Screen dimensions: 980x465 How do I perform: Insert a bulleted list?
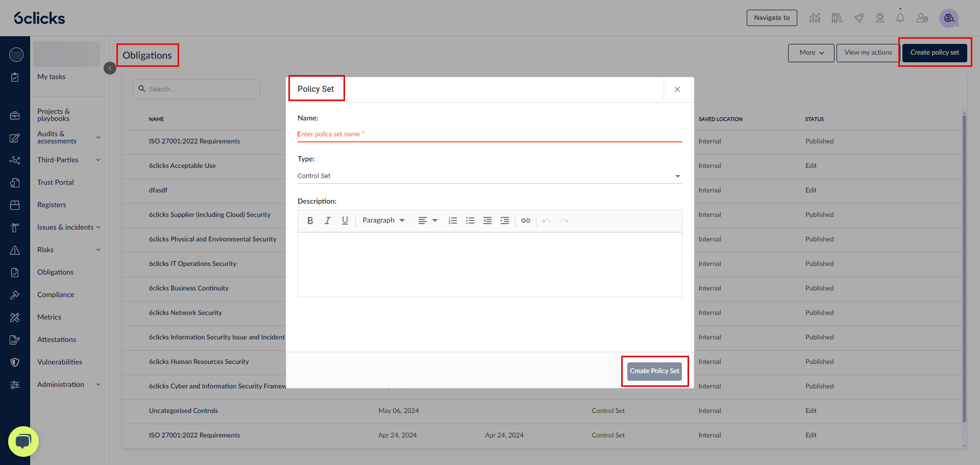pos(470,221)
